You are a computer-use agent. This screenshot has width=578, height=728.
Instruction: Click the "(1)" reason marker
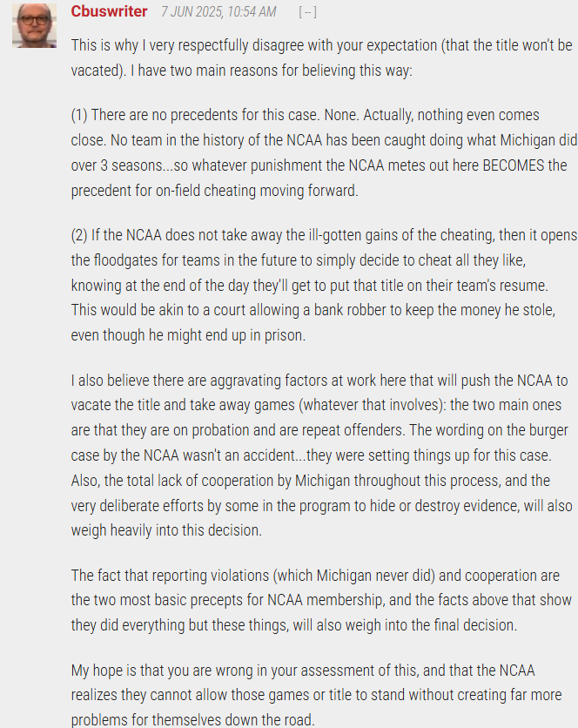click(x=79, y=115)
